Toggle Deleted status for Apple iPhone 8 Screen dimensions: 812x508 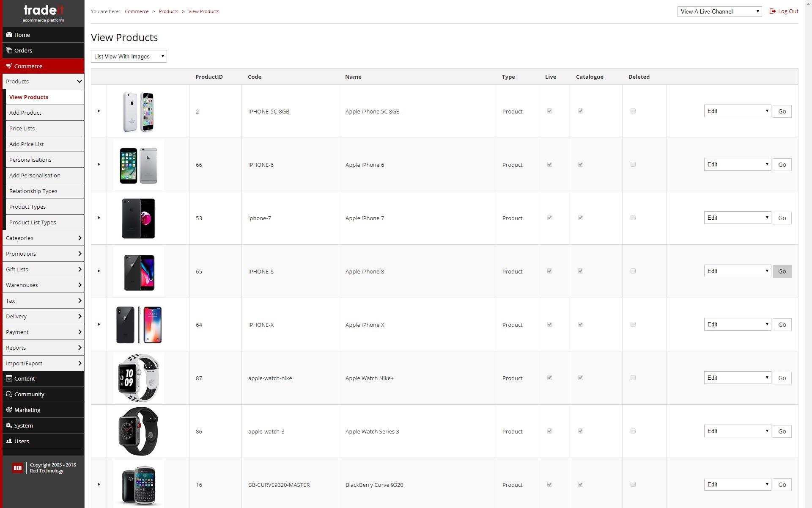[x=633, y=271]
